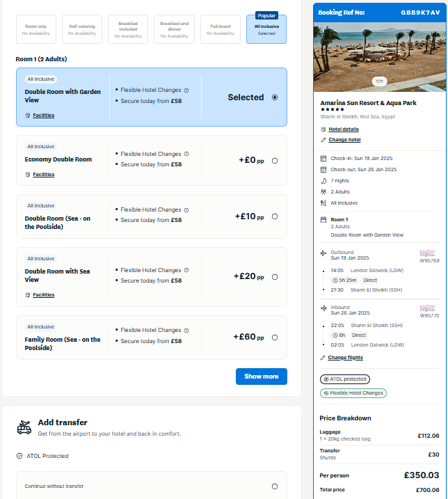The image size is (448, 499).
Task: Click the facilities icon for Economy Double Room
Action: click(x=28, y=175)
